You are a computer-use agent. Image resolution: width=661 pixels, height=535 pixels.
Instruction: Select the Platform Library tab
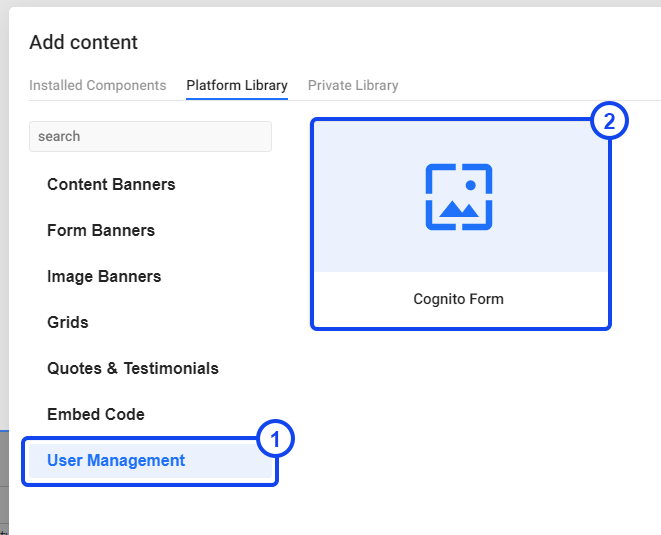(x=237, y=85)
